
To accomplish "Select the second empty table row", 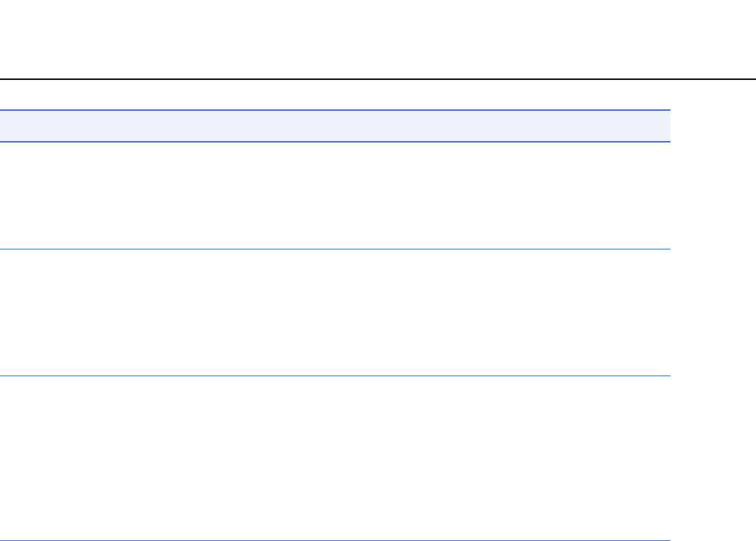I will coord(334,313).
